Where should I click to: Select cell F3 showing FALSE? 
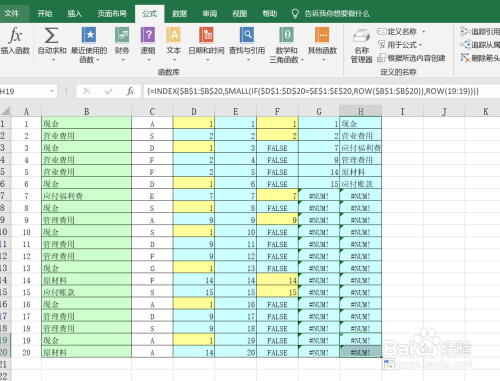click(x=277, y=148)
